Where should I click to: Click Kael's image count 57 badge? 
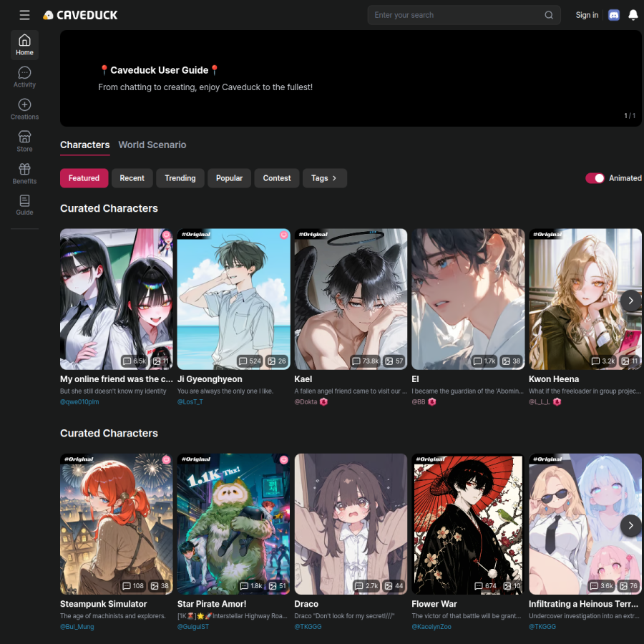(394, 361)
